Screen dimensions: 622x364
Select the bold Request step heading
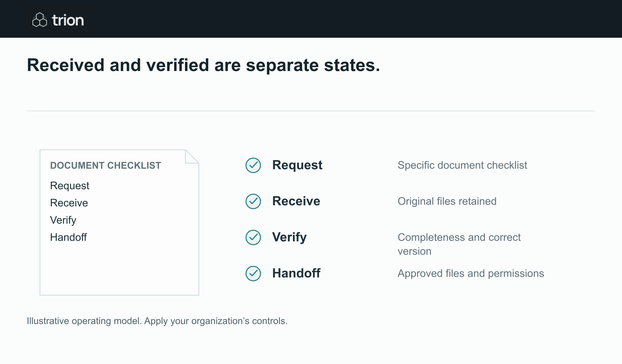pos(297,165)
